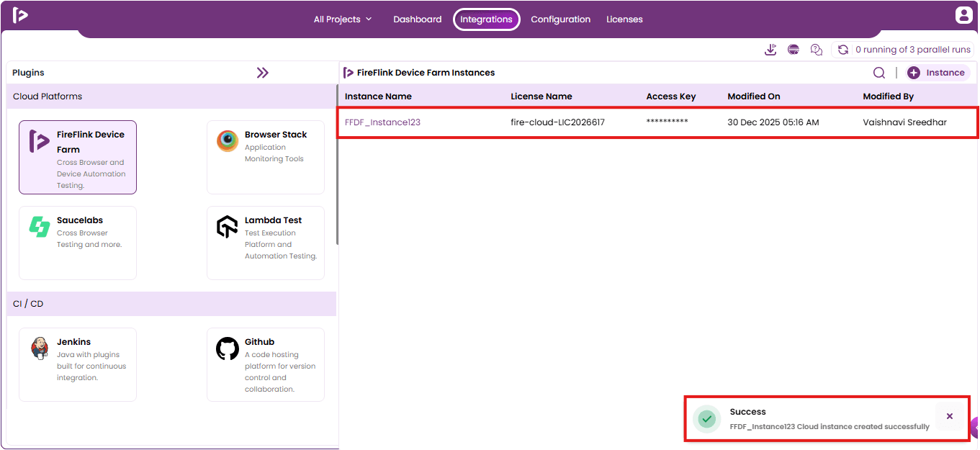Viewport: 980px width, 450px height.
Task: Click the Github plugin logo
Action: pos(228,348)
